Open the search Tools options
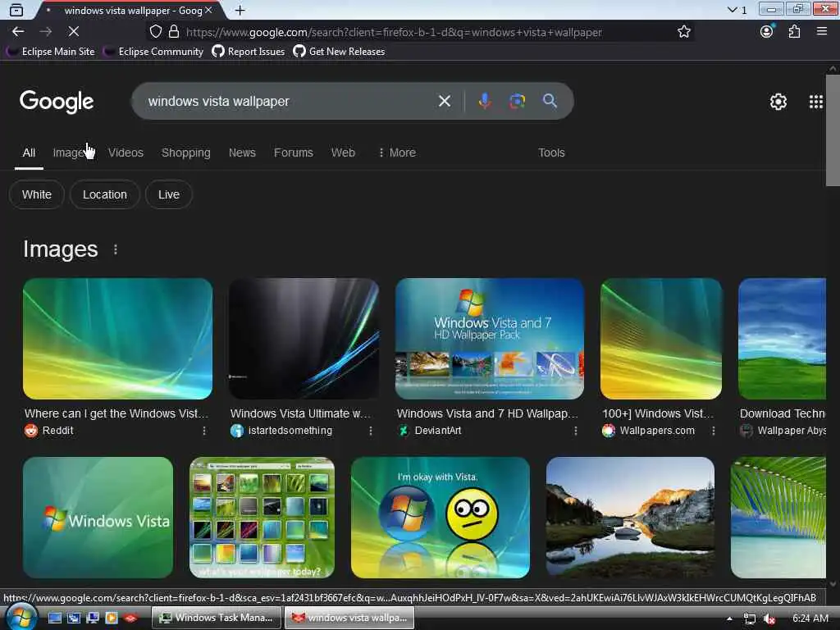Viewport: 840px width, 630px height. point(551,153)
